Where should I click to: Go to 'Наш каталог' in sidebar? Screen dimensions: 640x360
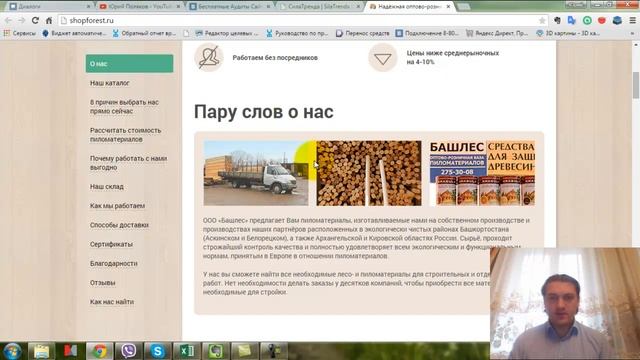coord(109,83)
